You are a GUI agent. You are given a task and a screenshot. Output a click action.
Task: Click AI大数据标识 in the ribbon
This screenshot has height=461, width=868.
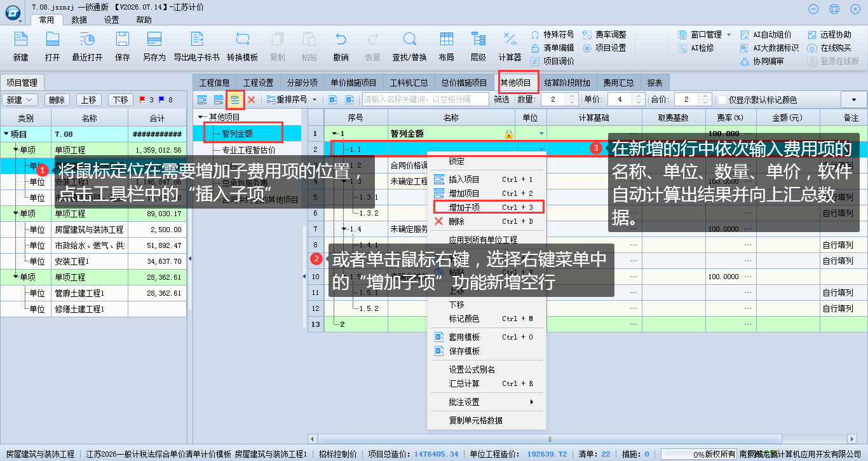[x=770, y=48]
